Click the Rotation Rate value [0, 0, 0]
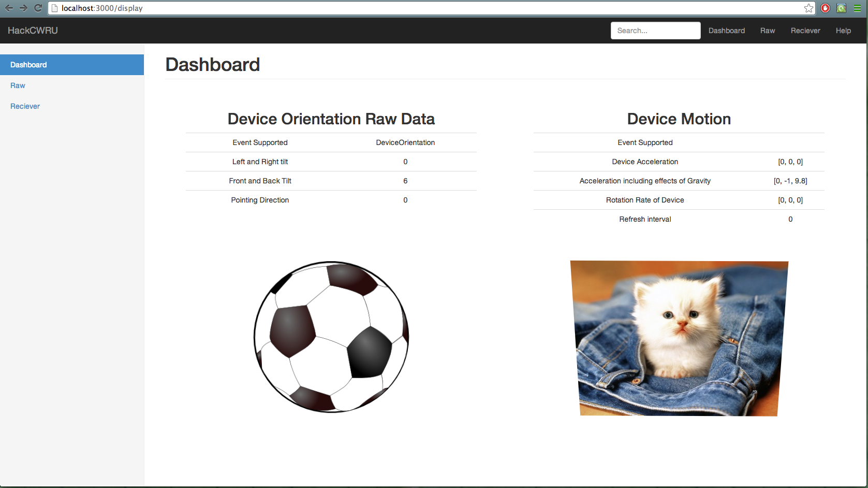The image size is (868, 488). pyautogui.click(x=790, y=200)
